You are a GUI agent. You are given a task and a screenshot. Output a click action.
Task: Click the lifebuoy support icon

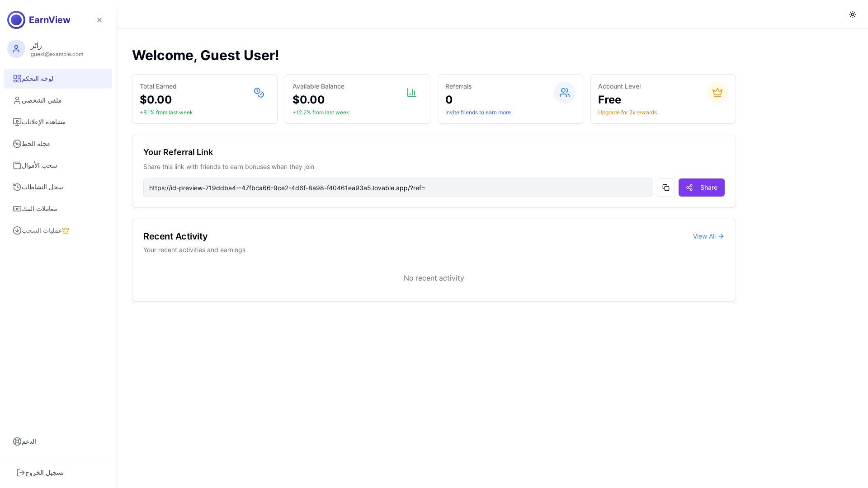[x=17, y=441]
